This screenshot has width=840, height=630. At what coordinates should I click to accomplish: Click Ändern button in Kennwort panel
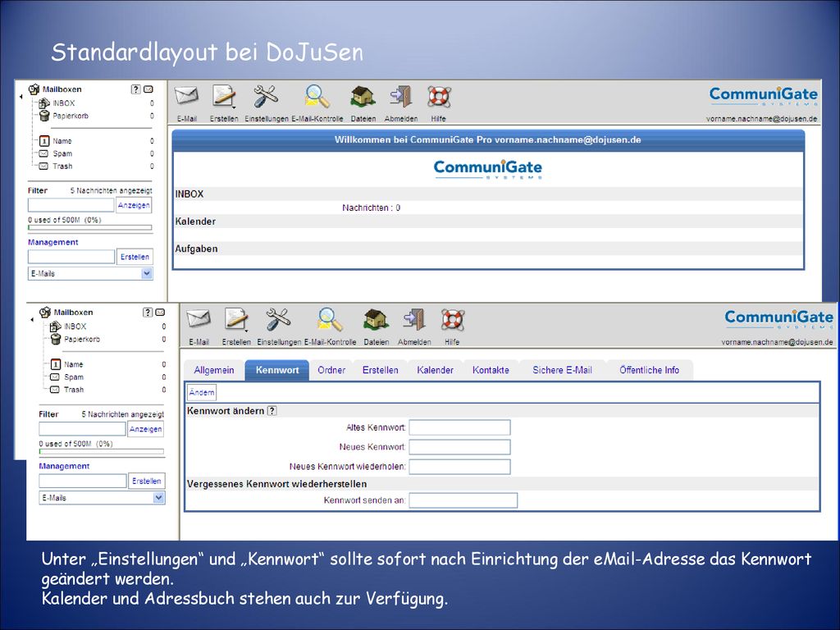(202, 392)
